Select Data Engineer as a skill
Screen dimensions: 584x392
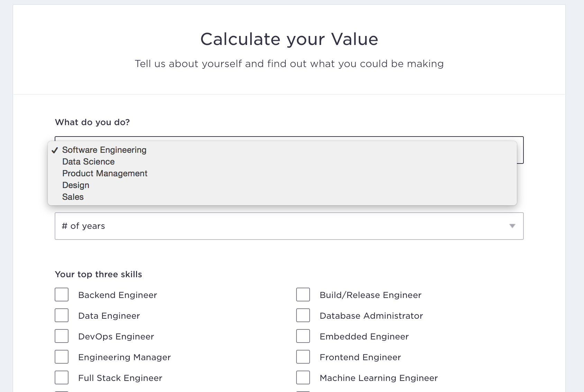coord(61,315)
